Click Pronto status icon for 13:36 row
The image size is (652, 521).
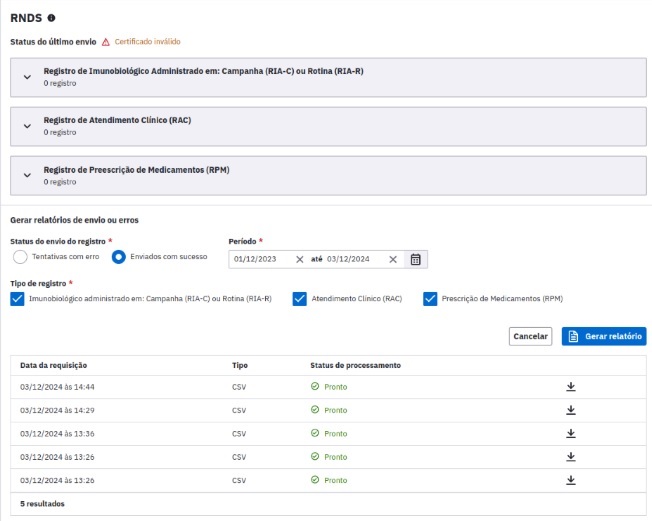[x=315, y=433]
